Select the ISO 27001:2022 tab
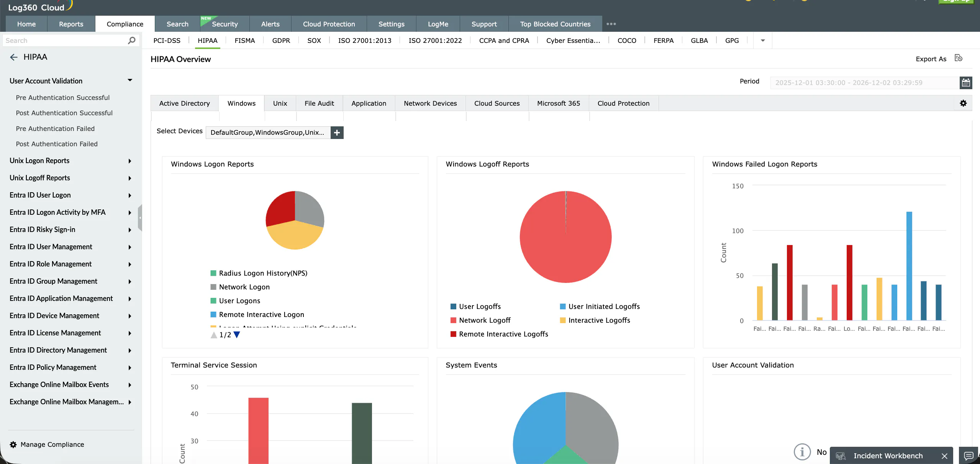Image resolution: width=980 pixels, height=464 pixels. point(435,41)
